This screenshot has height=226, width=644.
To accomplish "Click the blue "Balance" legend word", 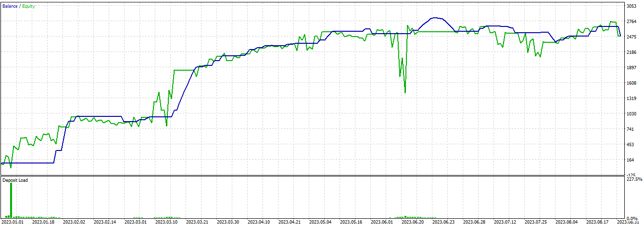I will point(9,6).
